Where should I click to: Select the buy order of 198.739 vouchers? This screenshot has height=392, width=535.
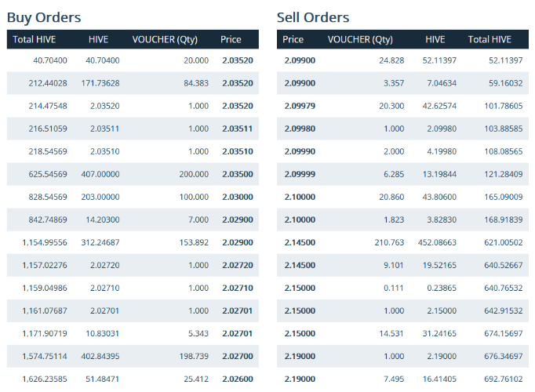pyautogui.click(x=133, y=356)
